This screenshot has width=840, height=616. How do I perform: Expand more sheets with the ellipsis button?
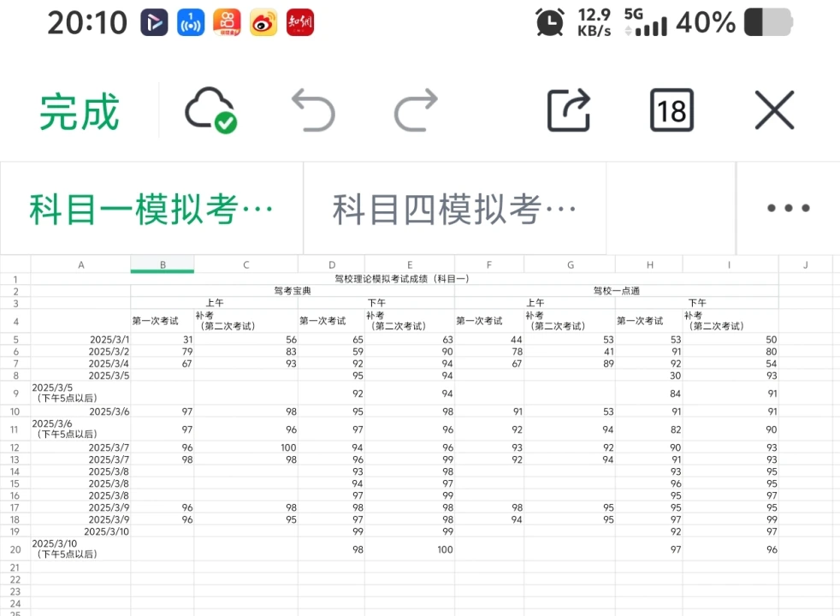[788, 208]
